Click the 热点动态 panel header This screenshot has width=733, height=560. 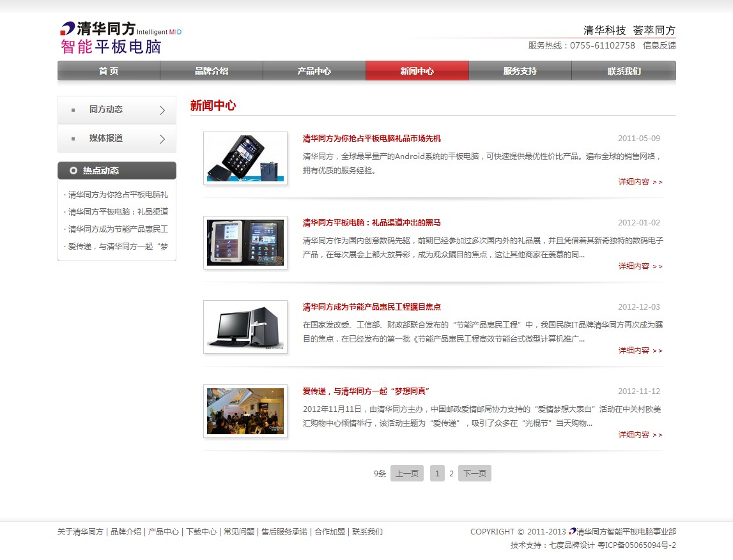[x=117, y=170]
